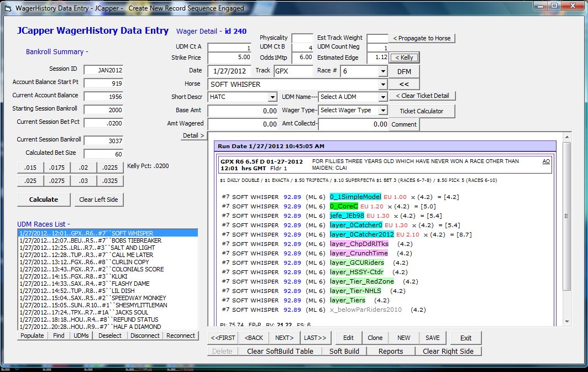The width and height of the screenshot is (588, 372).
Task: Select the .0225 Kelly percentage button
Action: 111,167
